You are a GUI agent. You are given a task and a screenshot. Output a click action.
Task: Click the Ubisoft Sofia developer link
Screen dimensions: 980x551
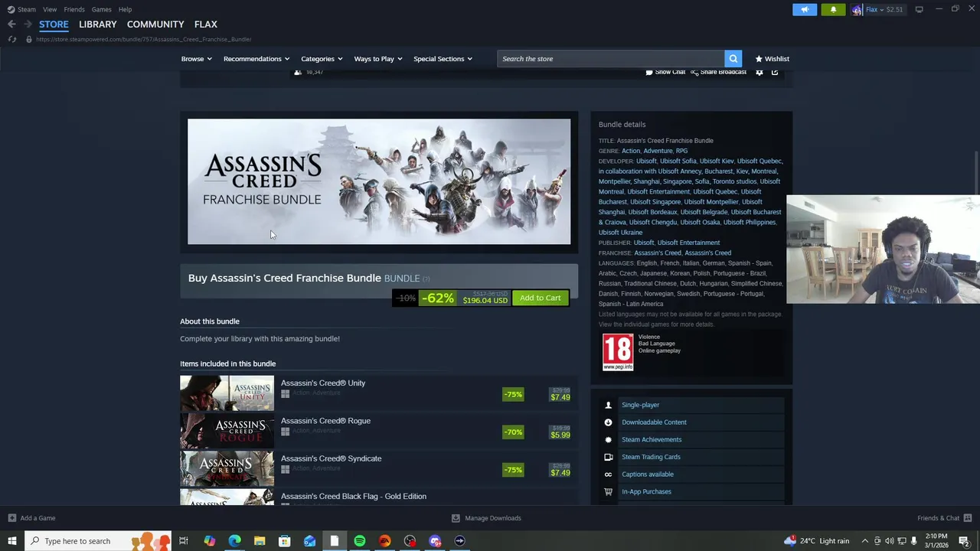[678, 161]
